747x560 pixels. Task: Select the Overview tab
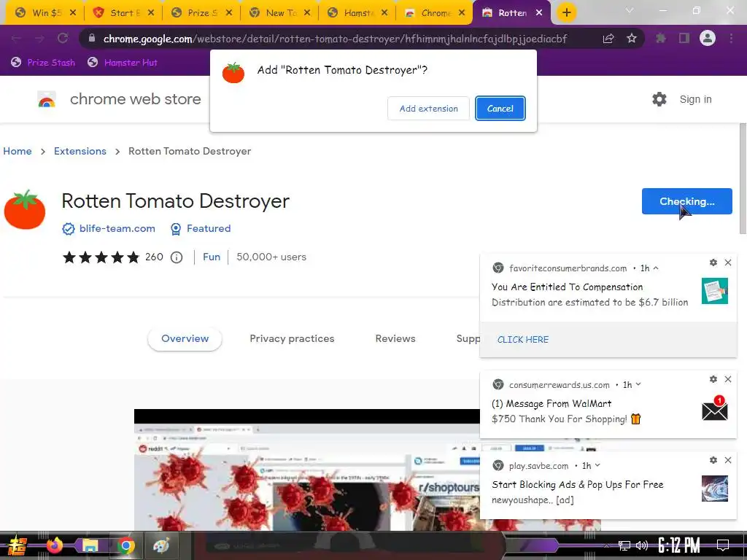tap(185, 338)
